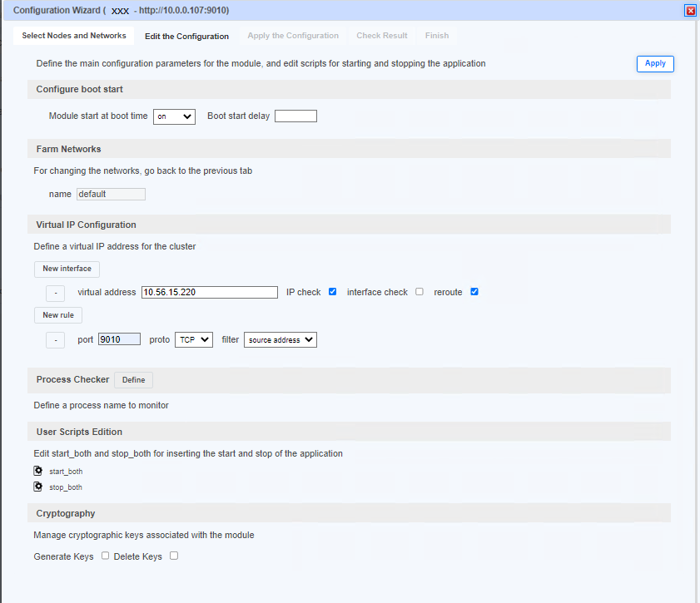Click the New rule button
The width and height of the screenshot is (700, 603).
[57, 314]
